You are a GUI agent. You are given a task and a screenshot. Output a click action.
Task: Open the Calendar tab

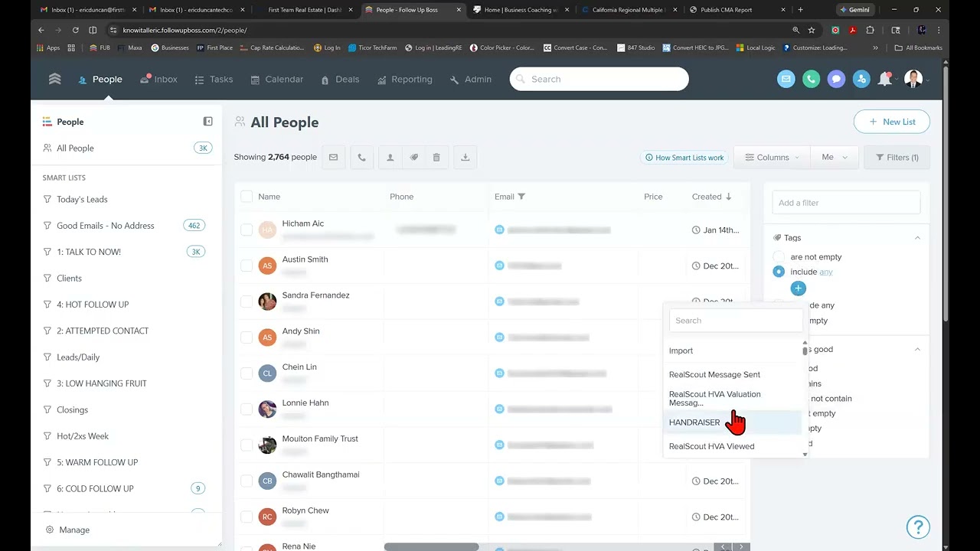276,80
